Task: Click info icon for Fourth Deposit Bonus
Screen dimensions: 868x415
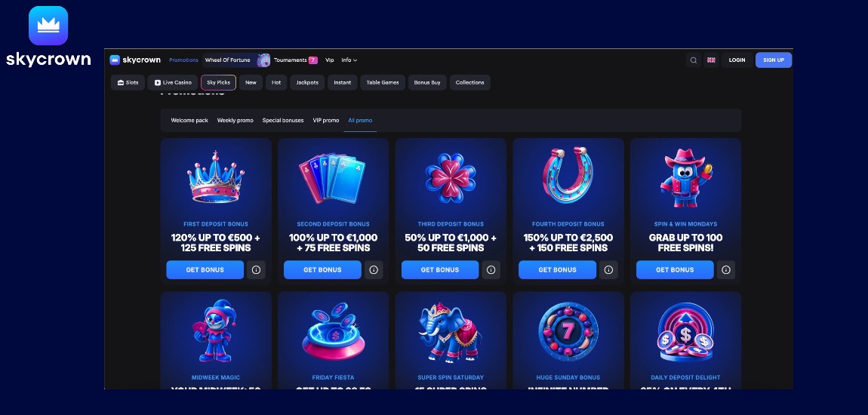Action: tap(608, 270)
